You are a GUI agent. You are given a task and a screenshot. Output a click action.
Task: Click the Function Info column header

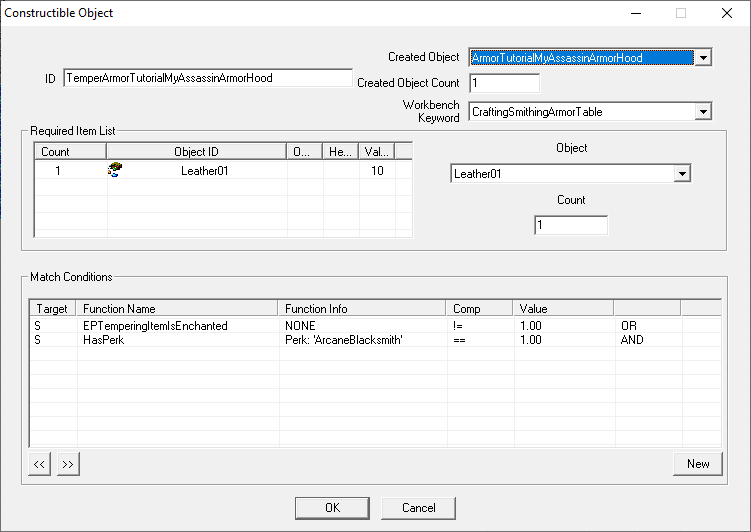tap(362, 308)
